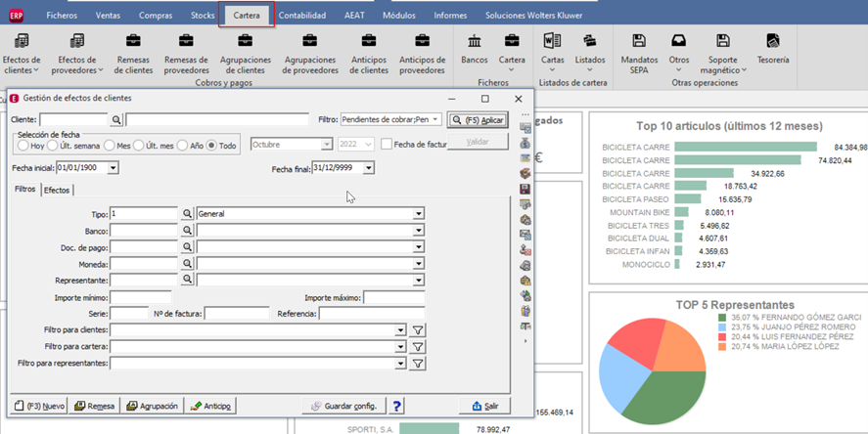This screenshot has height=434, width=868.
Task: Click the (F3) Nuevo button
Action: (39, 406)
